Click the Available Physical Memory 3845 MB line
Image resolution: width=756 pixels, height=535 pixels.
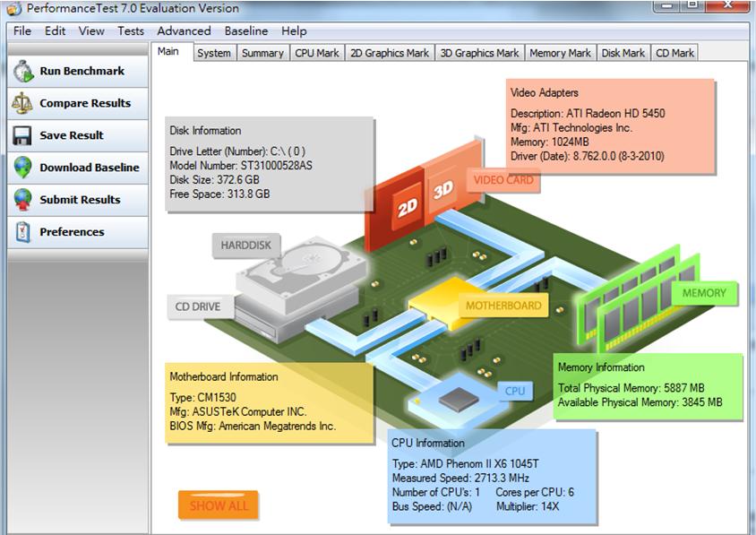coord(640,402)
